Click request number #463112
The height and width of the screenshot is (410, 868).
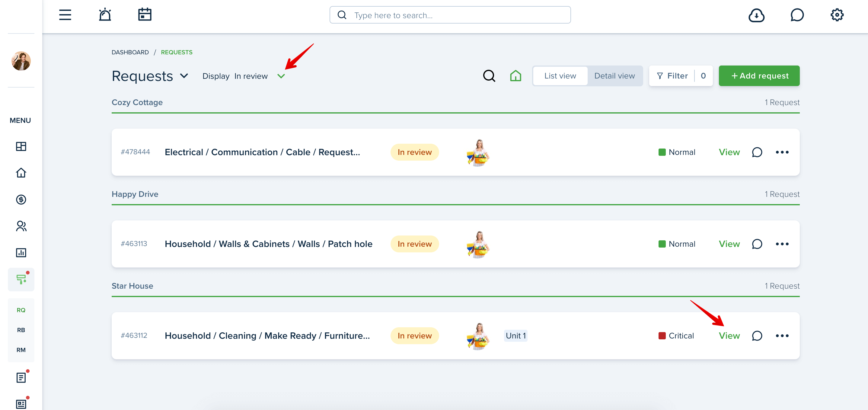tap(134, 335)
